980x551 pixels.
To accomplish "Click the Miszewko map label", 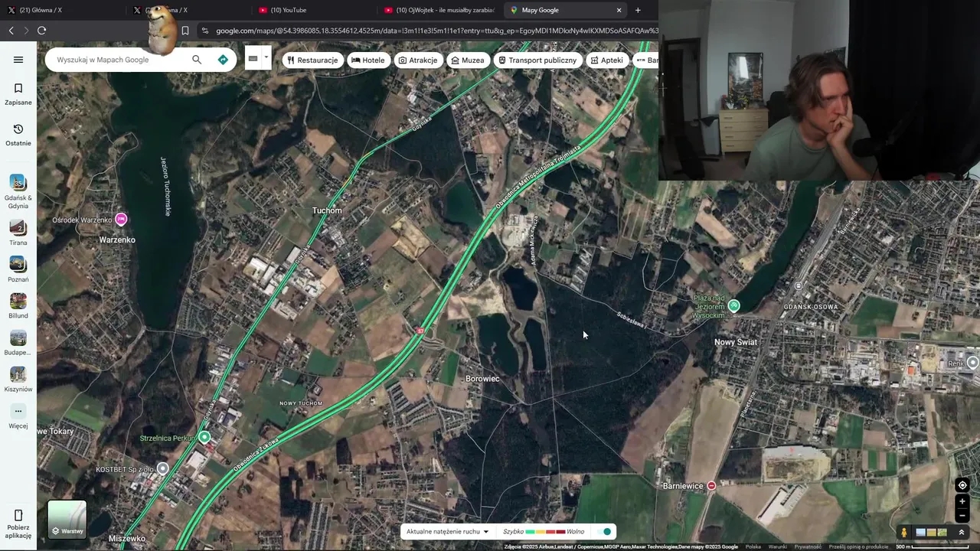I will [127, 539].
